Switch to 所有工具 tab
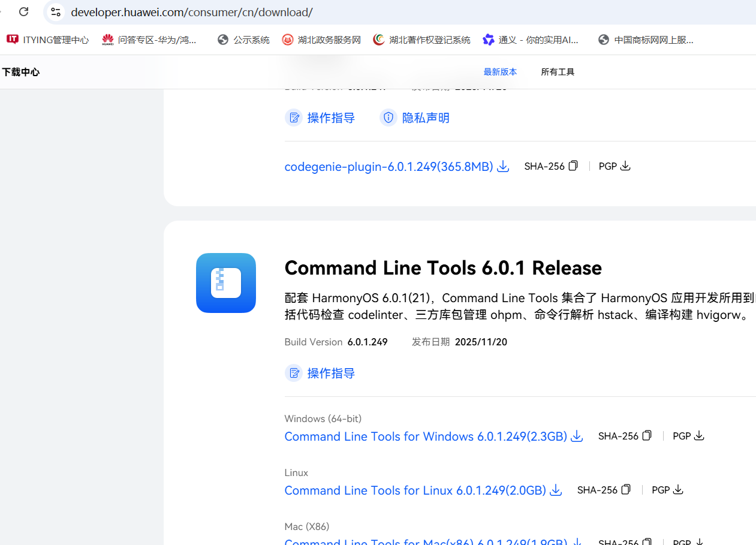This screenshot has height=545, width=756. [558, 72]
